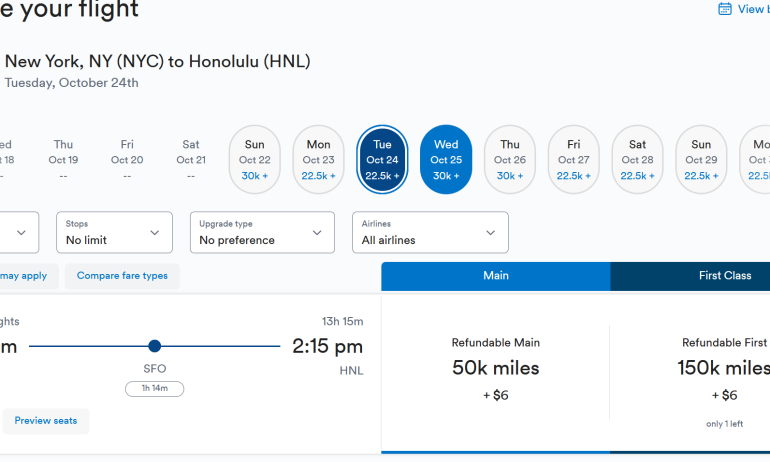Click the Preview seats button
The height and width of the screenshot is (462, 770).
click(46, 421)
